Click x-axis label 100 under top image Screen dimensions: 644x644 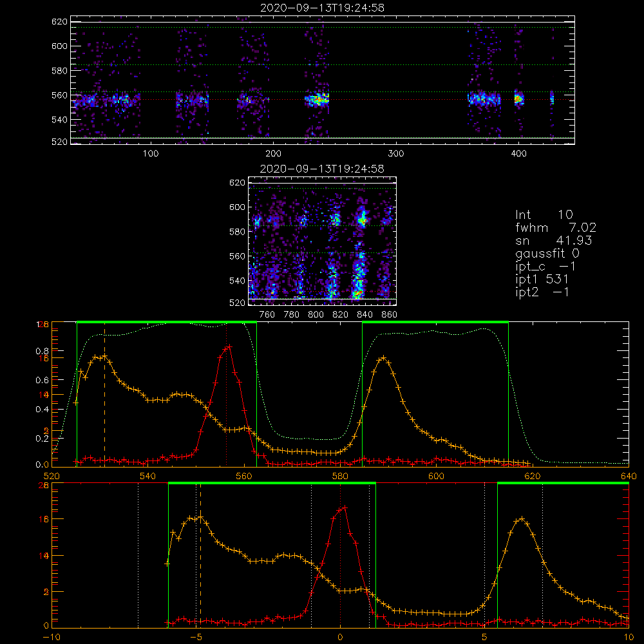(x=151, y=154)
